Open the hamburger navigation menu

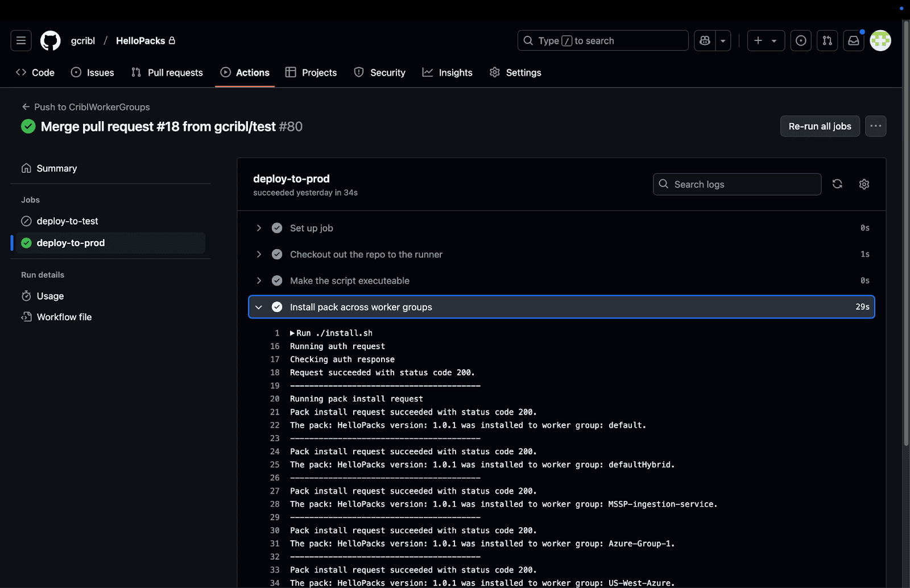[x=21, y=40]
